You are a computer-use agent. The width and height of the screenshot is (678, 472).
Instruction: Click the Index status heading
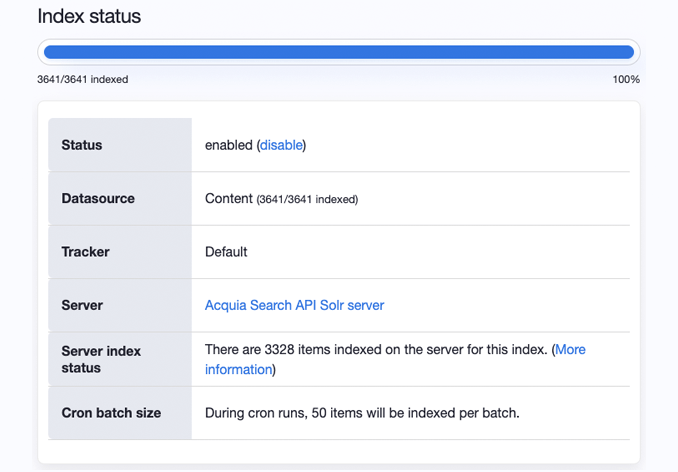(x=89, y=16)
